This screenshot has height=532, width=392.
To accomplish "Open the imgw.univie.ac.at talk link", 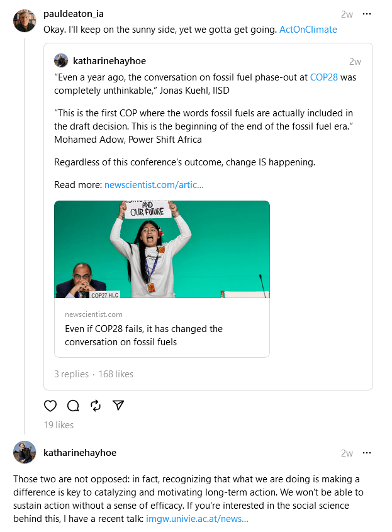I will (x=197, y=519).
